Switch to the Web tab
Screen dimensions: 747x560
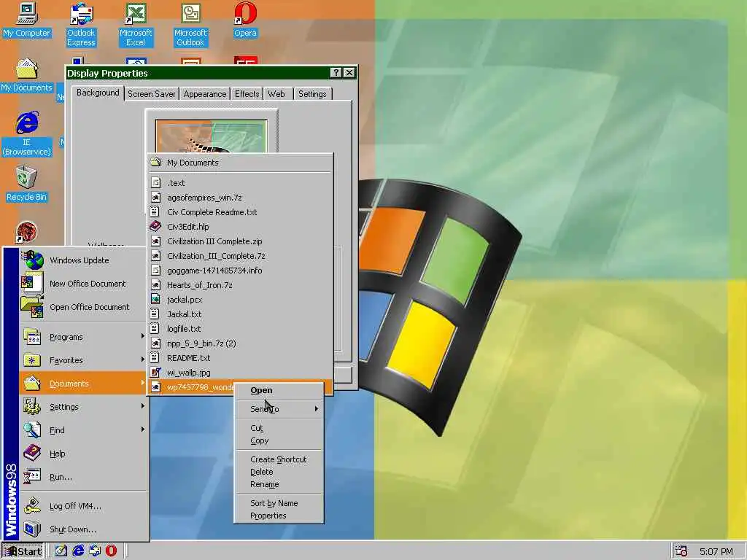tap(276, 94)
